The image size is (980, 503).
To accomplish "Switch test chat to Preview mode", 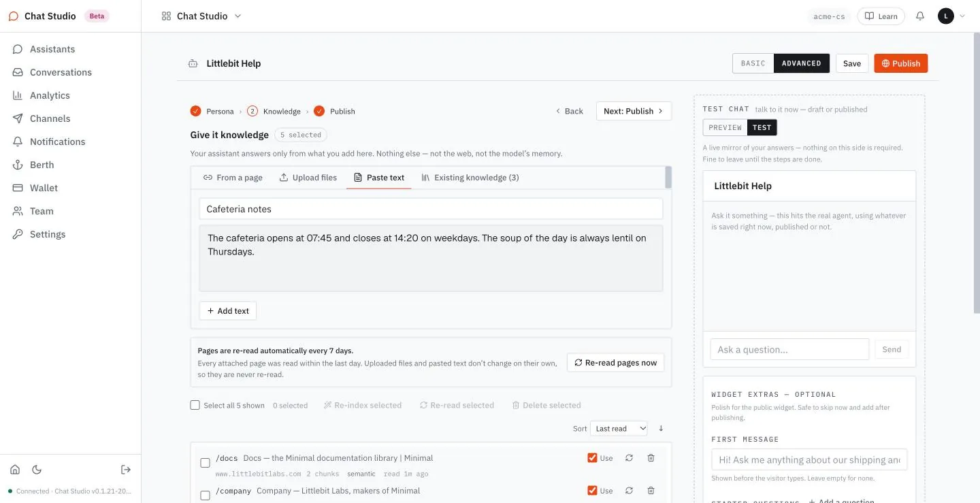I will (x=725, y=127).
